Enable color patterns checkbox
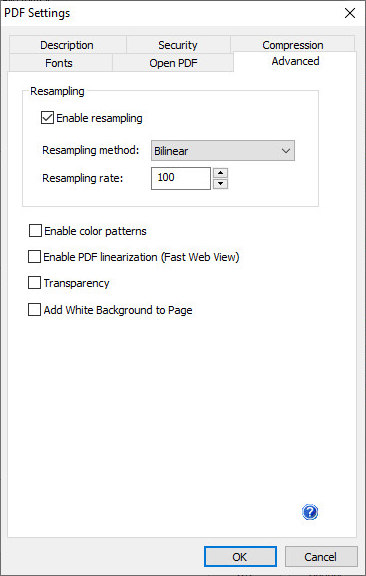The height and width of the screenshot is (576, 366). coord(35,231)
